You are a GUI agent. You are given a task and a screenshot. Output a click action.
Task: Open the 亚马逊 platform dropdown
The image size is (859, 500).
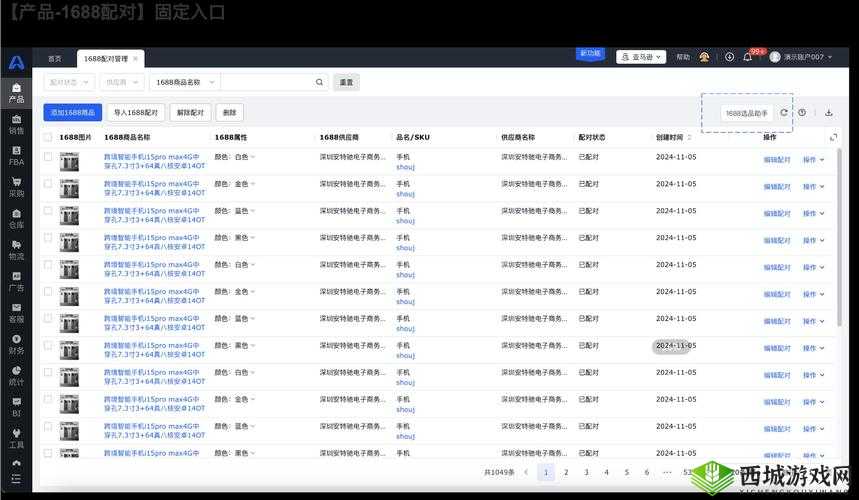click(641, 57)
